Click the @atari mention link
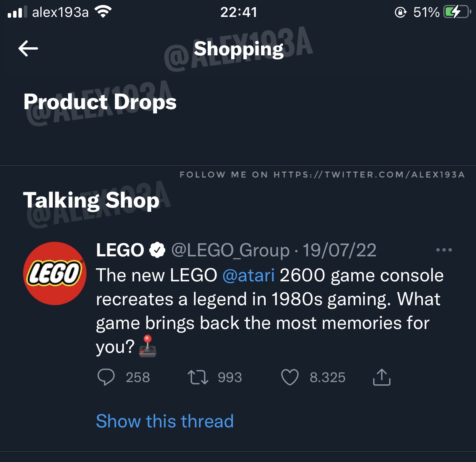Screen dimensions: 476x462 (x=248, y=275)
